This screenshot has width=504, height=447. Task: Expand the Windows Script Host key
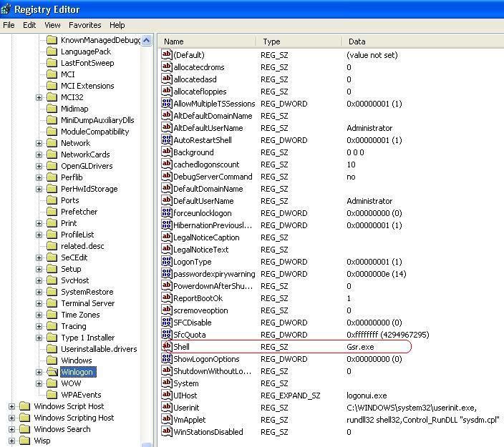[x=11, y=406]
